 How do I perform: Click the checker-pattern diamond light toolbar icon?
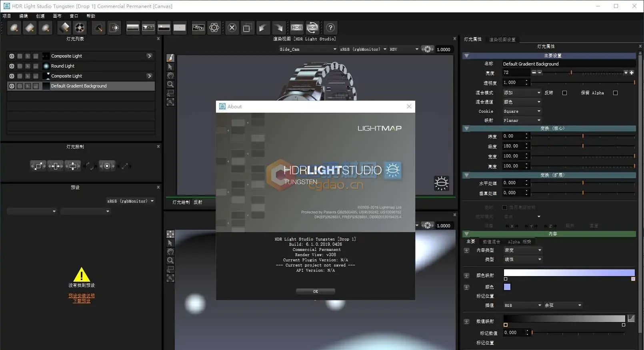[80, 28]
